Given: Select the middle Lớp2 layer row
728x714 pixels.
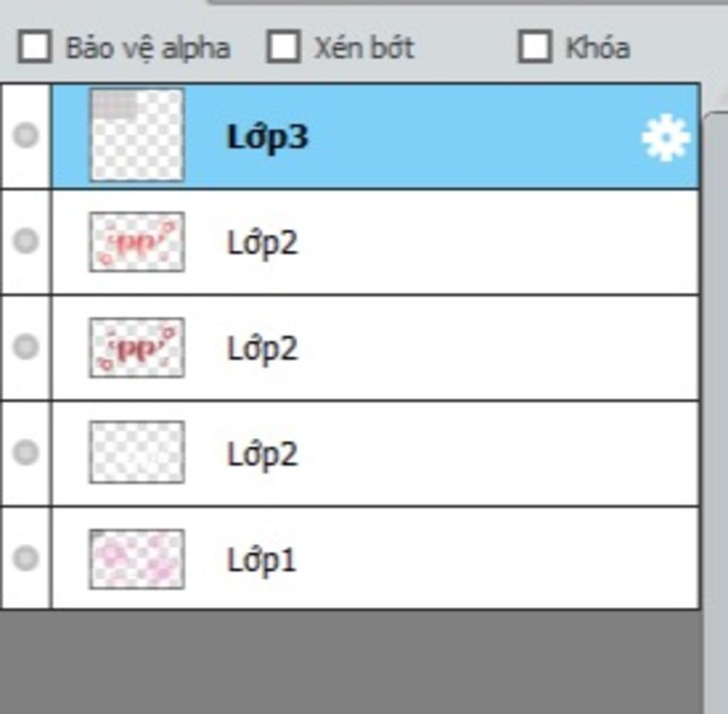Looking at the screenshot, I should [375, 347].
